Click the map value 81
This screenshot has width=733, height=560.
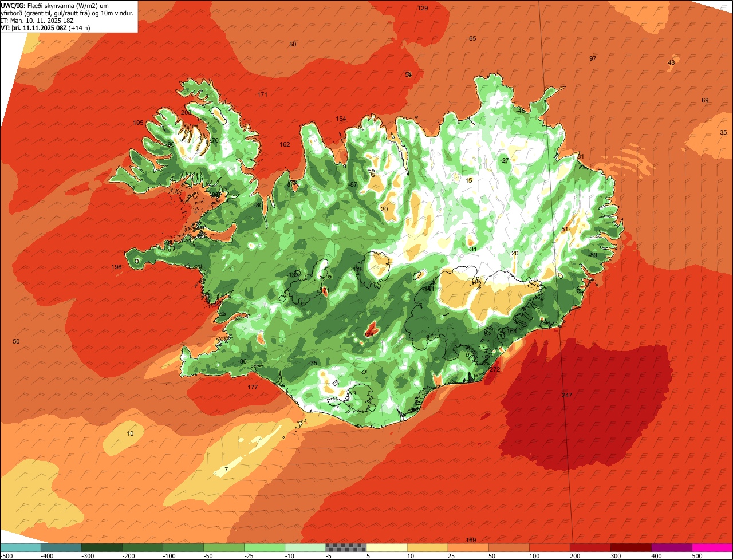(x=580, y=156)
